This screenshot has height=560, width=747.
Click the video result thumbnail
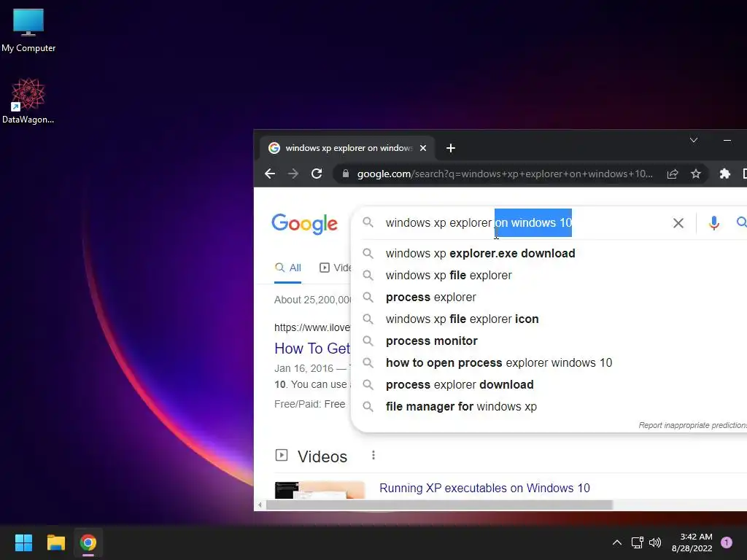320,490
